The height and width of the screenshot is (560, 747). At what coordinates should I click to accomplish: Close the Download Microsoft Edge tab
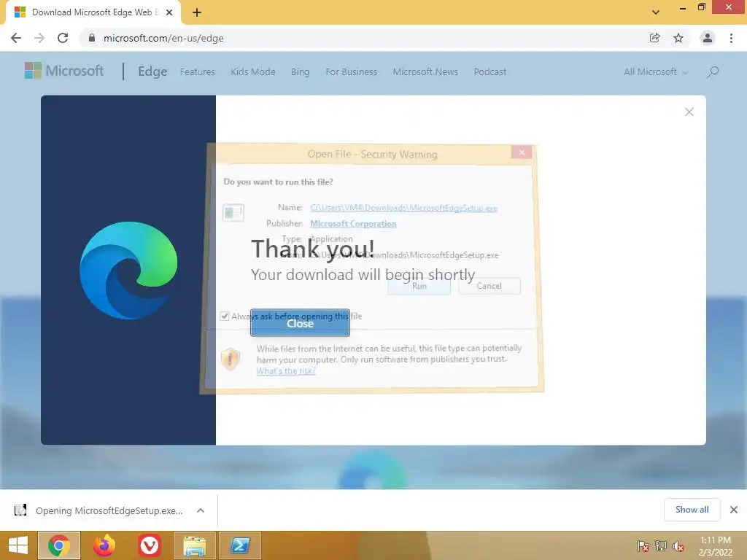[x=169, y=13]
